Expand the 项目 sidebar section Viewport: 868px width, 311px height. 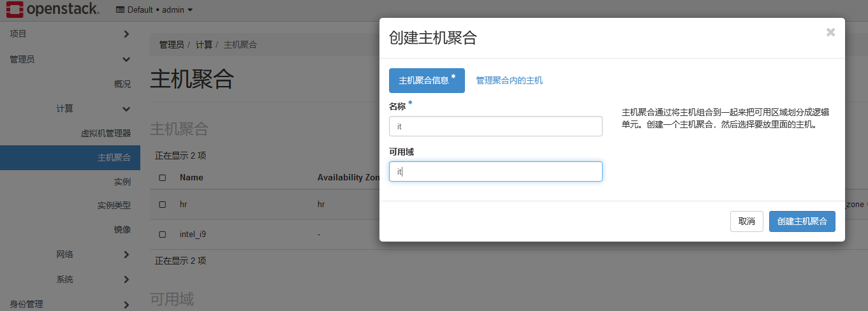coord(70,34)
